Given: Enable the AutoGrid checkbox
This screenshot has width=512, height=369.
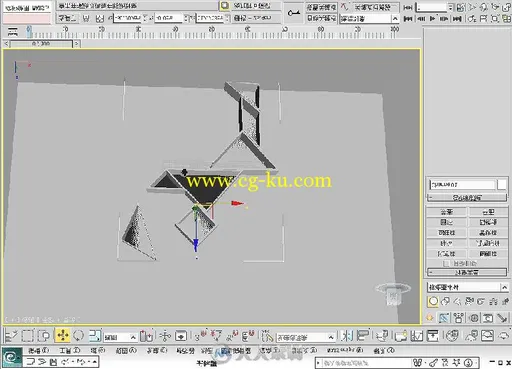Looking at the screenshot, I should point(446,263).
